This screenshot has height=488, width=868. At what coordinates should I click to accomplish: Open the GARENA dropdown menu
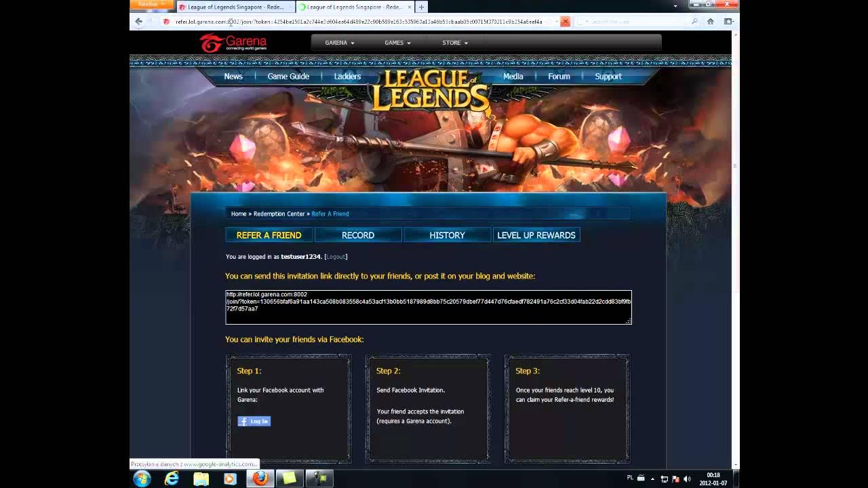pyautogui.click(x=340, y=43)
